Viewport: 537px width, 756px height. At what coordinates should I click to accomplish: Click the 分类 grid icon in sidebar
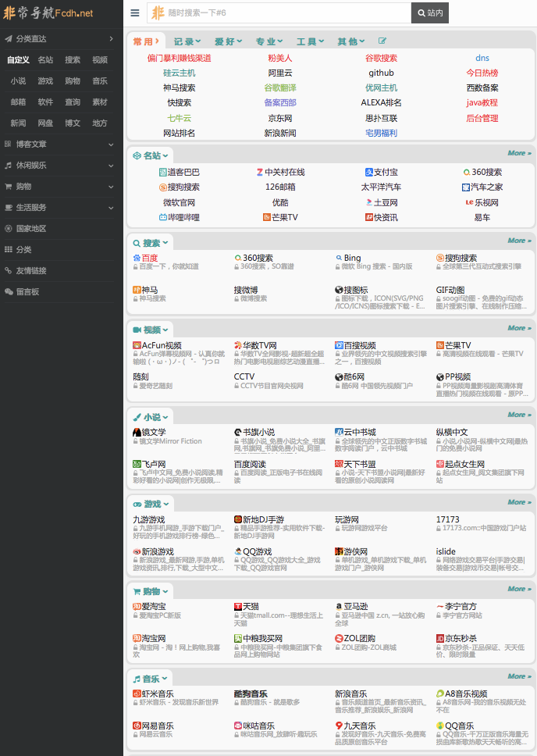[x=8, y=249]
